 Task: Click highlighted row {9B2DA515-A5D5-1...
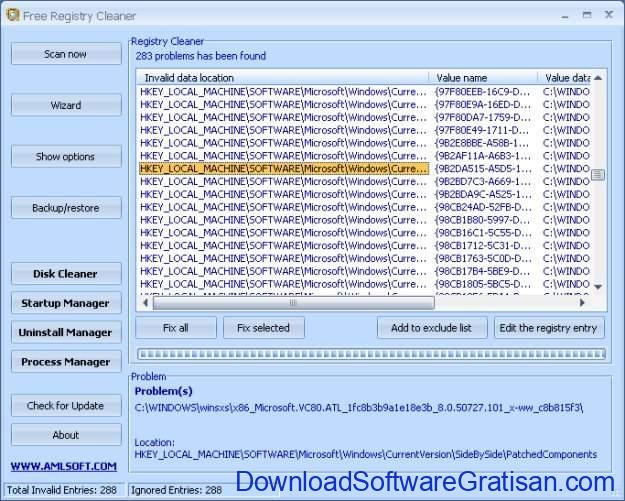point(365,169)
